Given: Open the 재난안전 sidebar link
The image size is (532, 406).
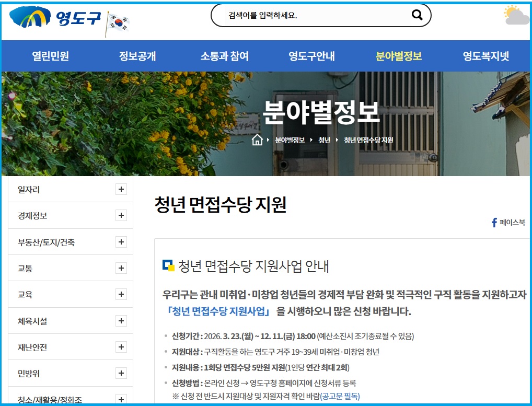Looking at the screenshot, I should (x=32, y=347).
